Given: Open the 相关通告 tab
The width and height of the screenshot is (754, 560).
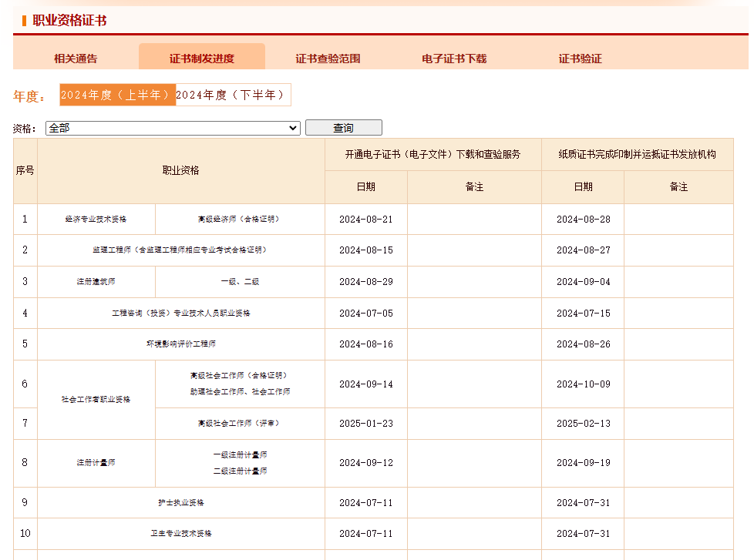Looking at the screenshot, I should tap(76, 59).
